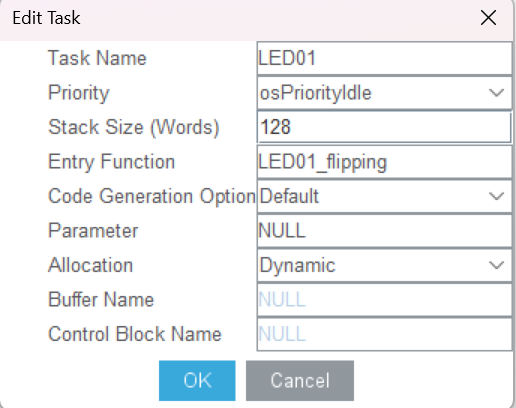Screen dimensions: 516x408
Task: Confirm changes with the OK button
Action: coord(197,380)
